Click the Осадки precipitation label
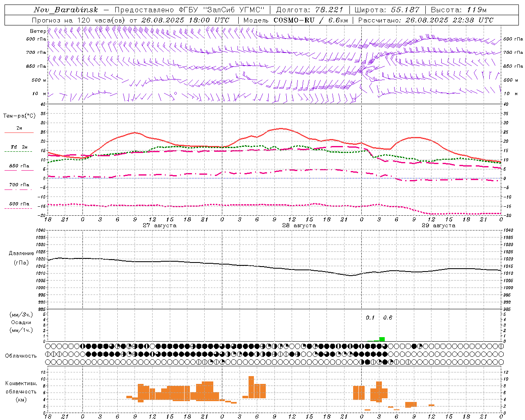This screenshot has width=525, height=420. 21,322
